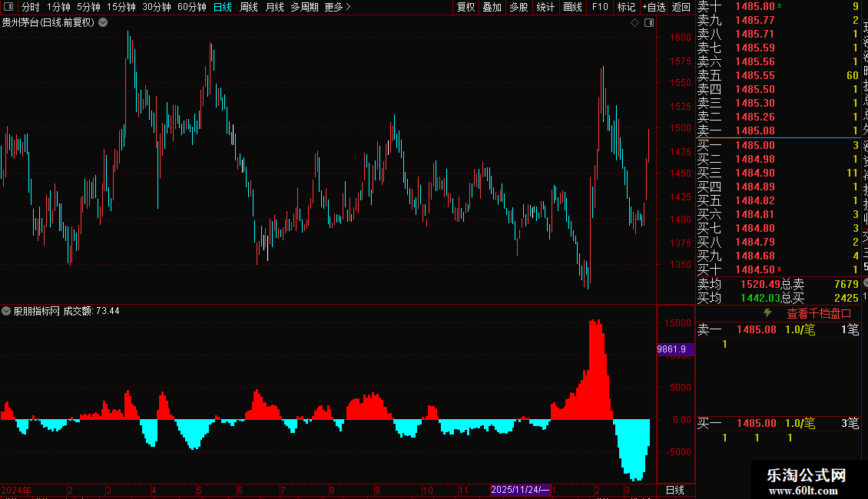The height and width of the screenshot is (499, 868).
Task: Open the 复权 adjustment menu
Action: 465,7
